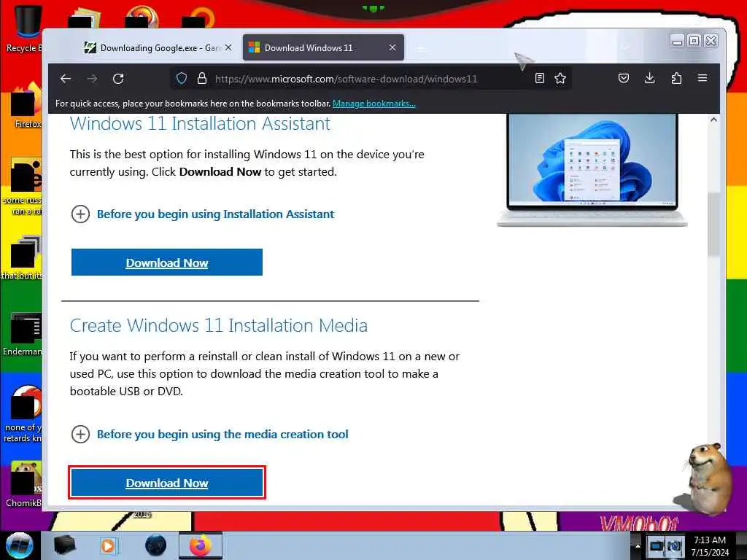
Task: Select the ChomikB desktop icon
Action: coord(24,484)
